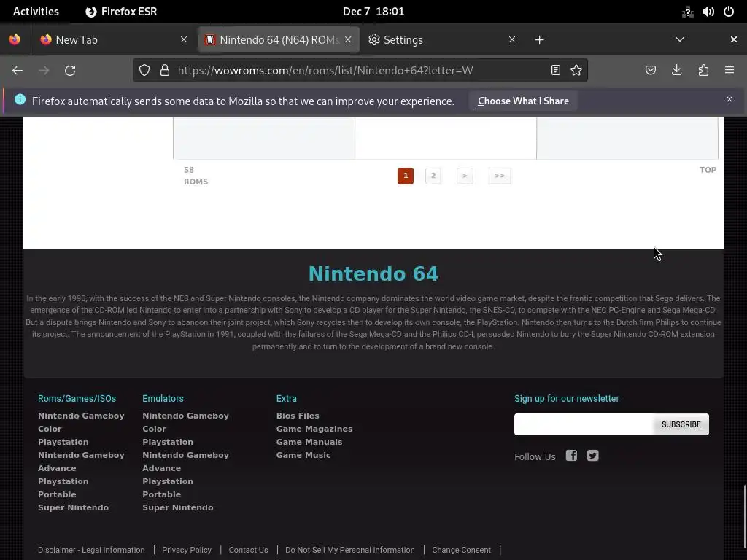This screenshot has height=560, width=747.
Task: Switch to the Settings tab
Action: pos(442,39)
